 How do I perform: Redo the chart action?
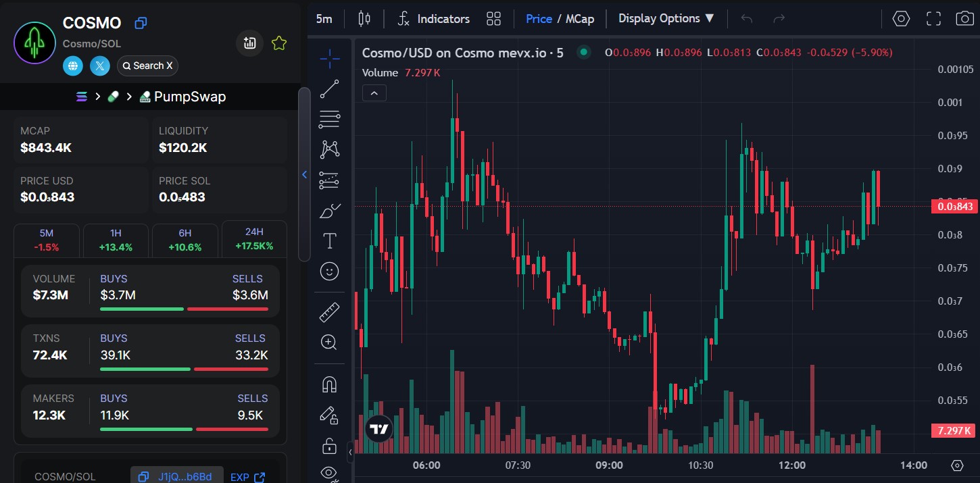tap(779, 18)
